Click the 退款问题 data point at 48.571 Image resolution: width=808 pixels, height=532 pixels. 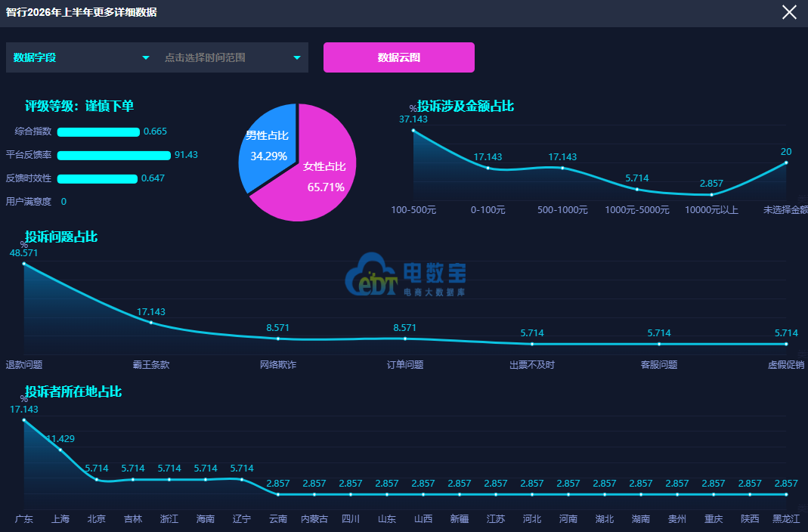[24, 264]
